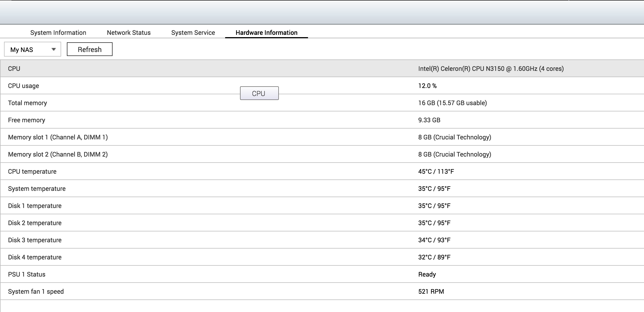The width and height of the screenshot is (644, 312).
Task: Open the System Service tab
Action: tap(193, 33)
